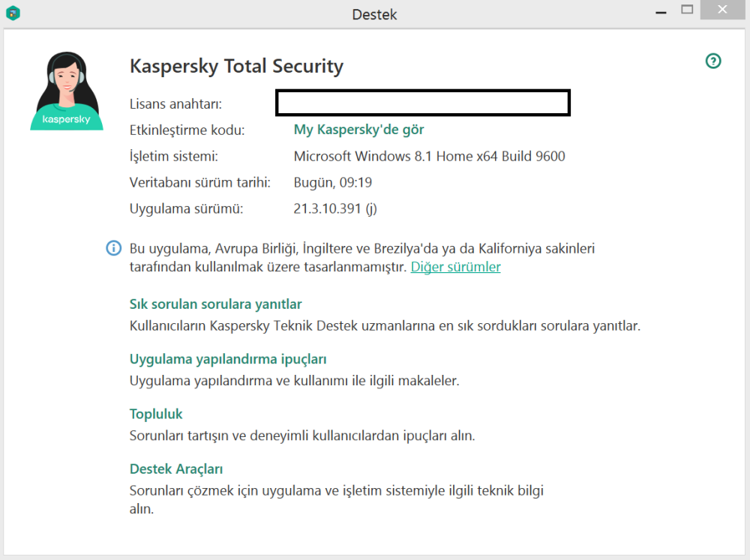Viewport: 750px width, 560px height.
Task: Open the 'Destek Araçları' tools section
Action: pos(176,469)
